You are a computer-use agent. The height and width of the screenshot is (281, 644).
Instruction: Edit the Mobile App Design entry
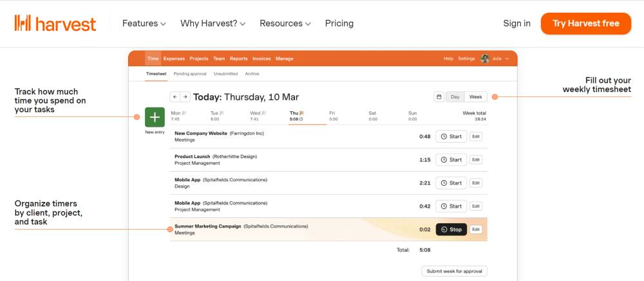point(476,183)
